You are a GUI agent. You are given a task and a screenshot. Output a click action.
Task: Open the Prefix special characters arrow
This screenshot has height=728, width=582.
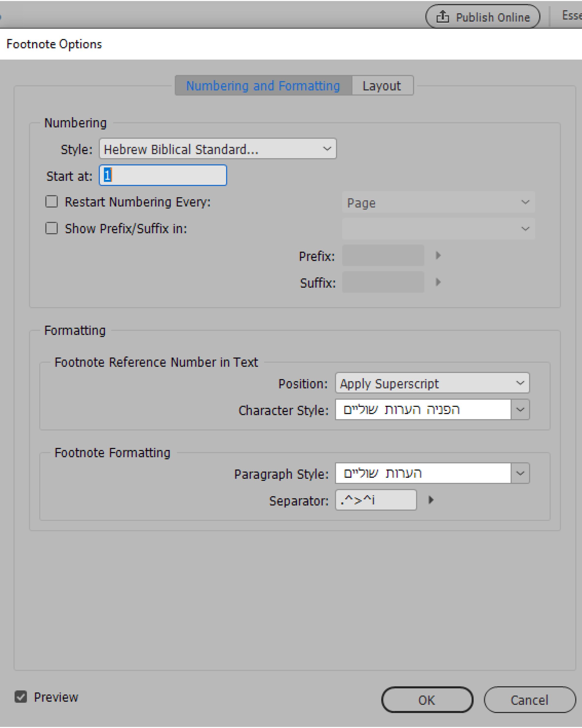(x=438, y=255)
